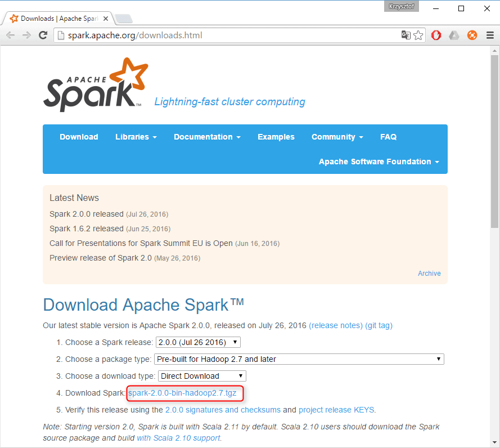
Task: Click the red Opera extension icon
Action: tap(436, 35)
